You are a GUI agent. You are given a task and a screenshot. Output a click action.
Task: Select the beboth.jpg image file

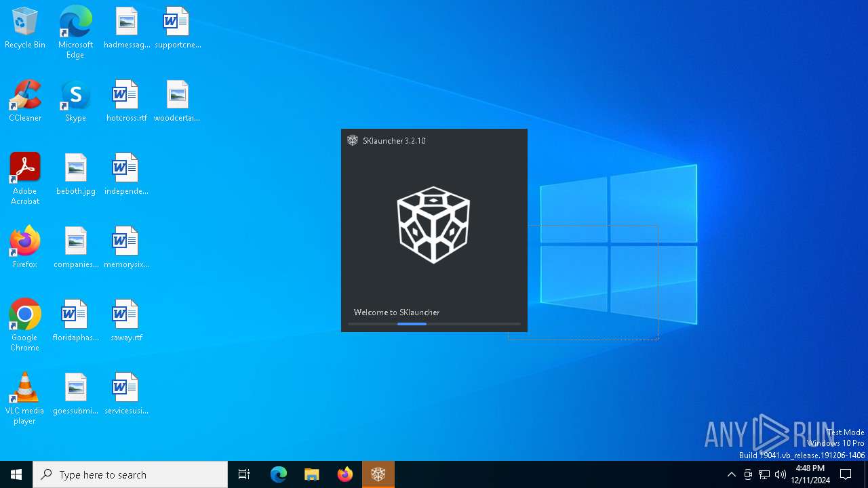pyautogui.click(x=75, y=174)
